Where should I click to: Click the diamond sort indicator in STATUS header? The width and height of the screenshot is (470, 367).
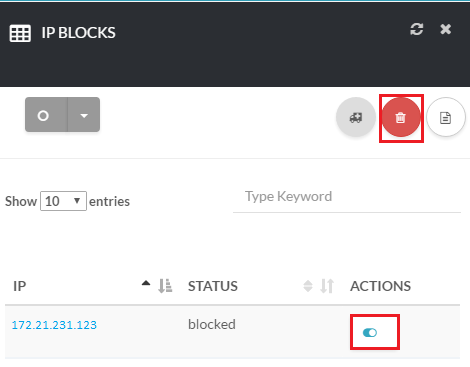[x=308, y=286]
